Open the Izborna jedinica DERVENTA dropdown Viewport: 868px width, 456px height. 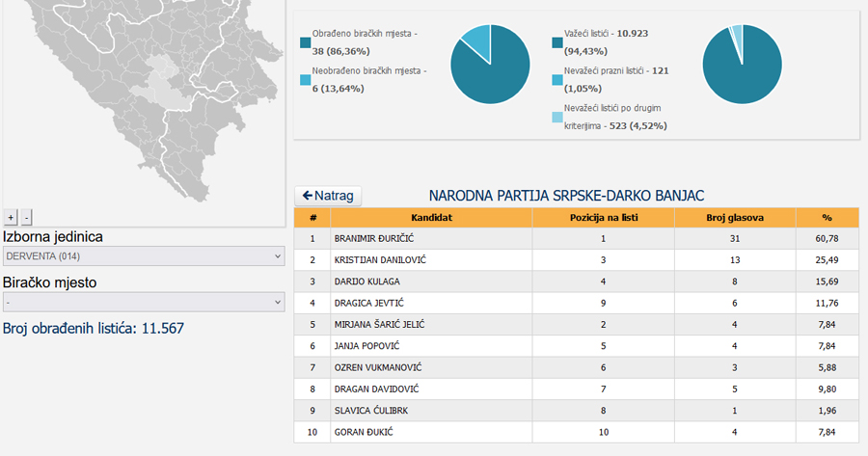(x=144, y=256)
